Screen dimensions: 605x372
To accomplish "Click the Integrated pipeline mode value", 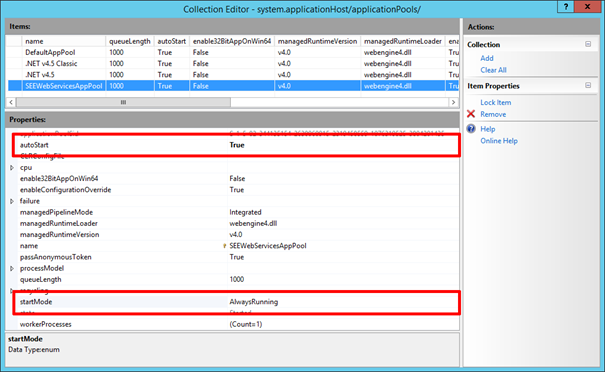I will (x=245, y=212).
